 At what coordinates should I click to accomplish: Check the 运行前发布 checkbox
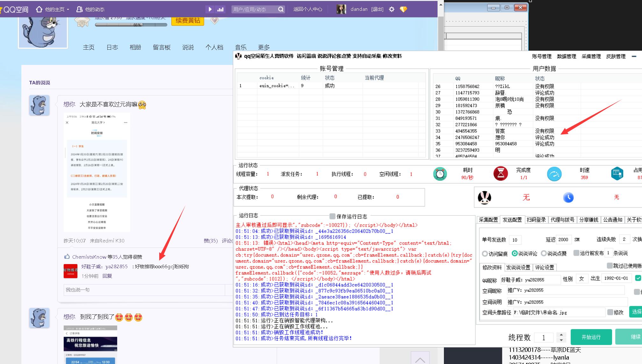tap(576, 253)
